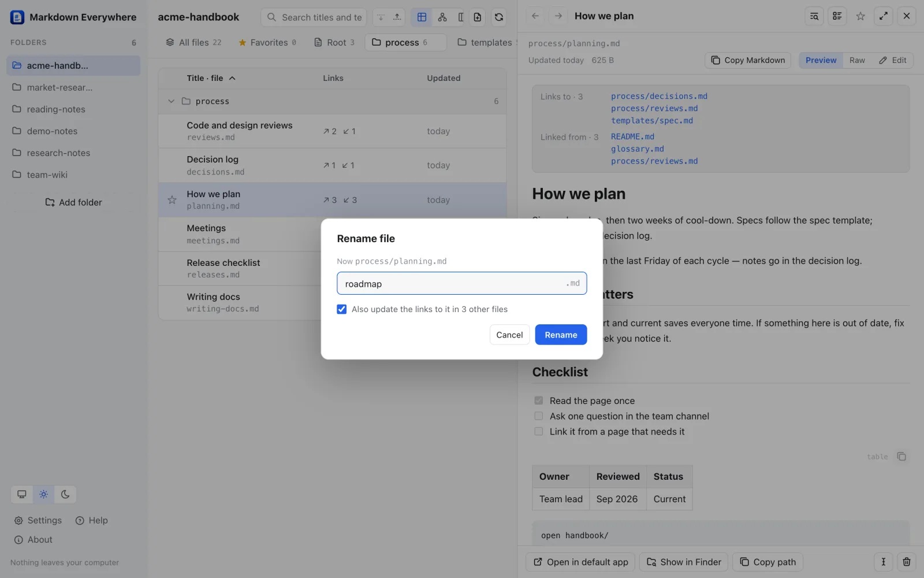The height and width of the screenshot is (578, 924).
Task: Click the trash delete icon
Action: (907, 562)
